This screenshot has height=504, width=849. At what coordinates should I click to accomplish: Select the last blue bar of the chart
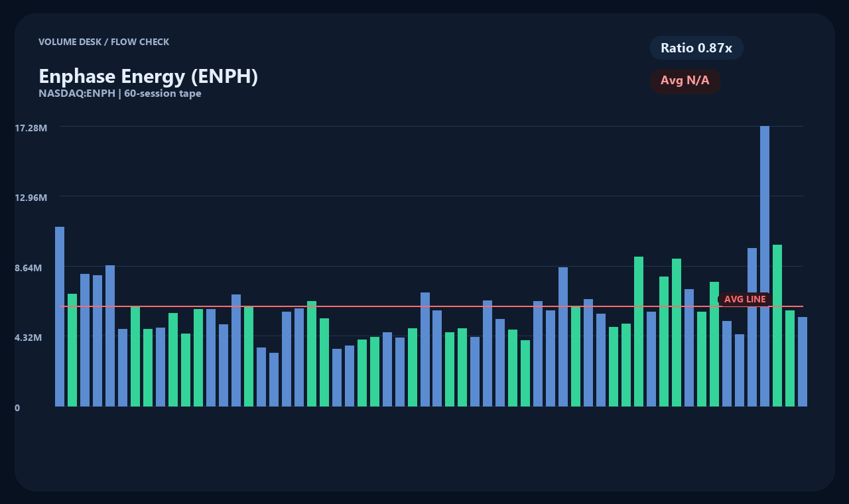803,361
